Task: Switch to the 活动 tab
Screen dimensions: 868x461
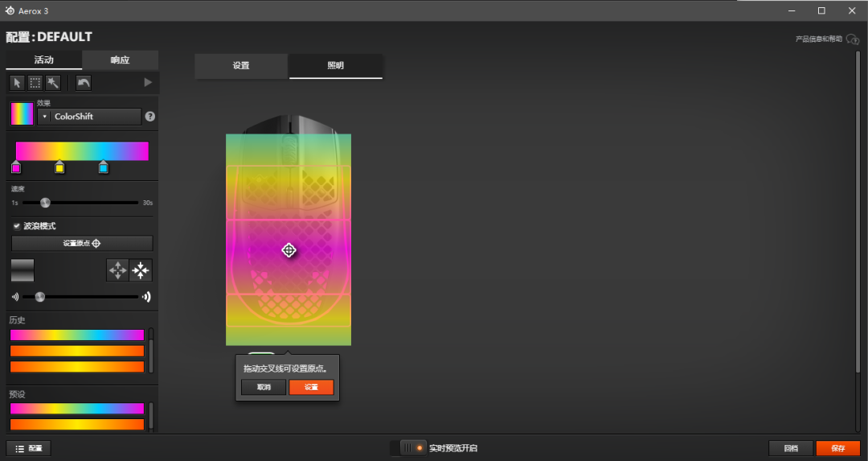Action: click(43, 60)
